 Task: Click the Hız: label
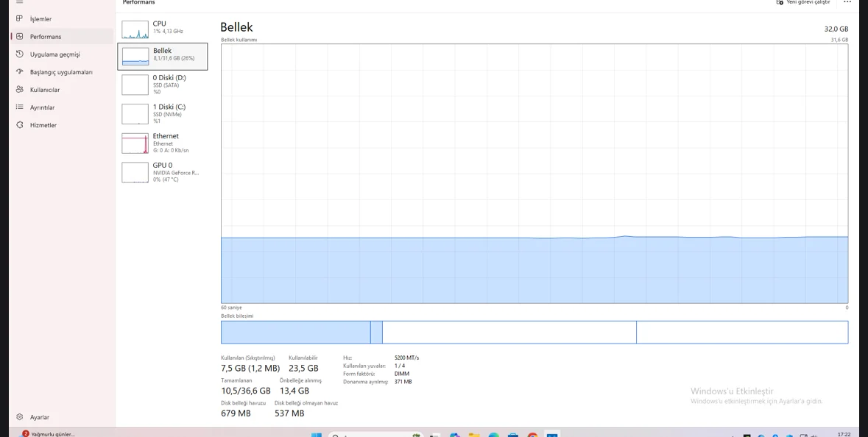click(x=347, y=358)
